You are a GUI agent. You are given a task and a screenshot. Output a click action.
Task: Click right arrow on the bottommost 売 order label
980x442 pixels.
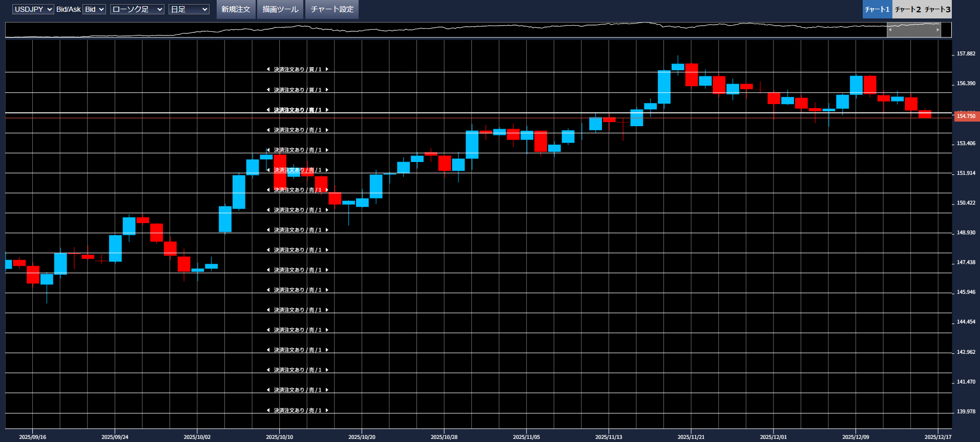tap(327, 410)
